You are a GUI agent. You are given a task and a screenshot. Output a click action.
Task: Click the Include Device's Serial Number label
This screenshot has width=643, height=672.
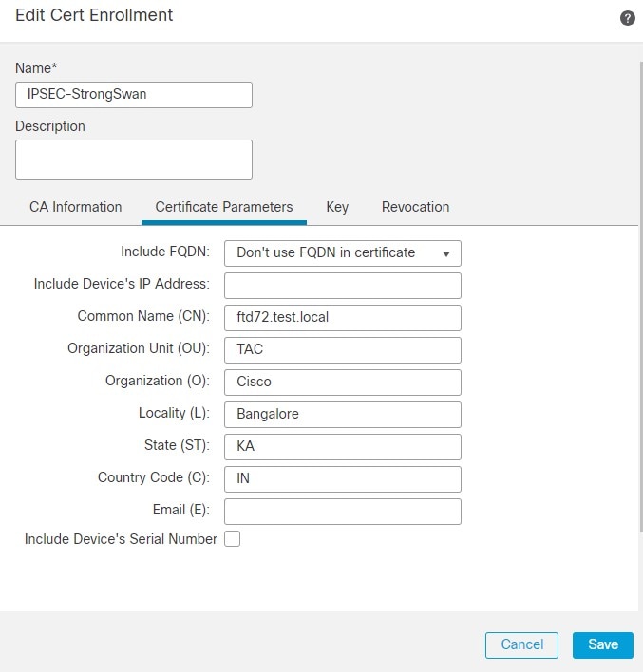click(121, 539)
